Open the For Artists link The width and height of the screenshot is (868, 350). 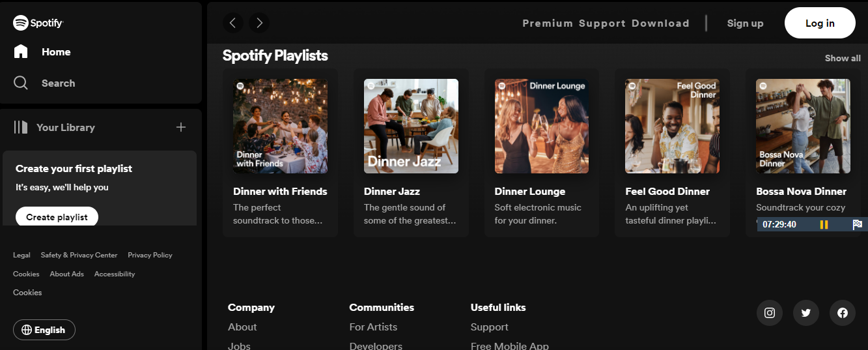coord(373,327)
